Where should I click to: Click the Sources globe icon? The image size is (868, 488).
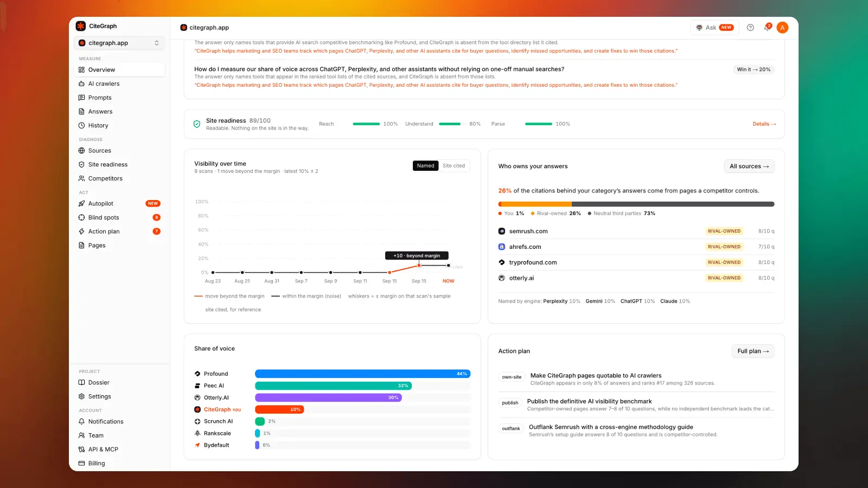81,151
